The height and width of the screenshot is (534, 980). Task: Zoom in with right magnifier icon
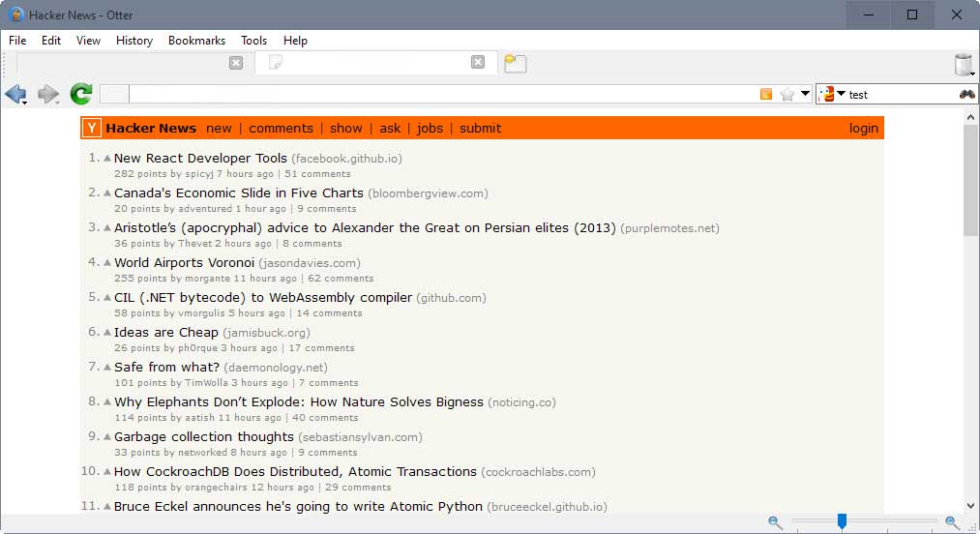[952, 521]
